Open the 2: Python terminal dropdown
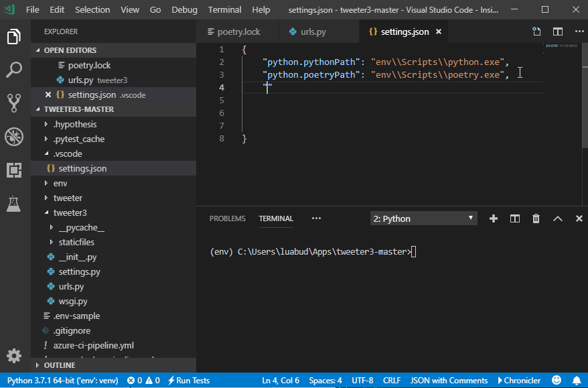The image size is (588, 388). pyautogui.click(x=423, y=218)
